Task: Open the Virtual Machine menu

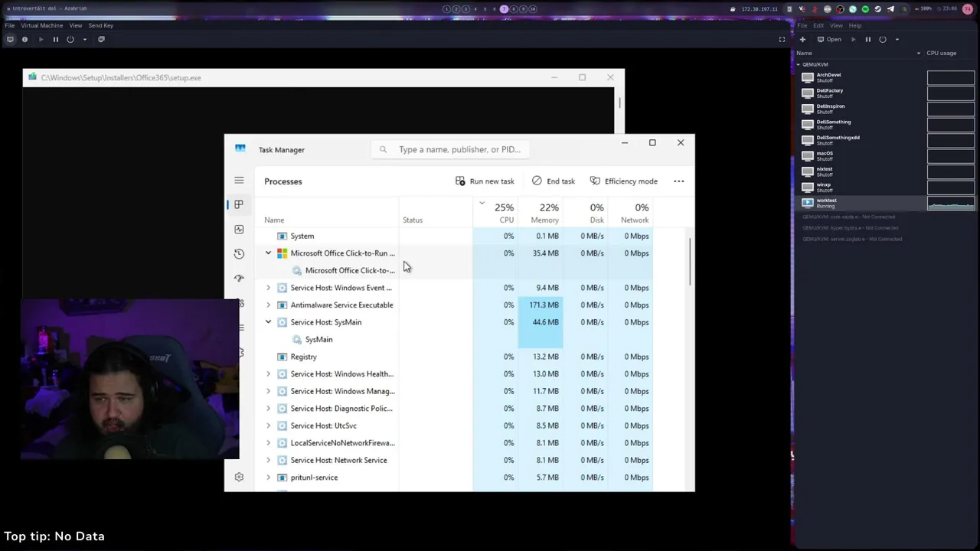Action: 42,25
